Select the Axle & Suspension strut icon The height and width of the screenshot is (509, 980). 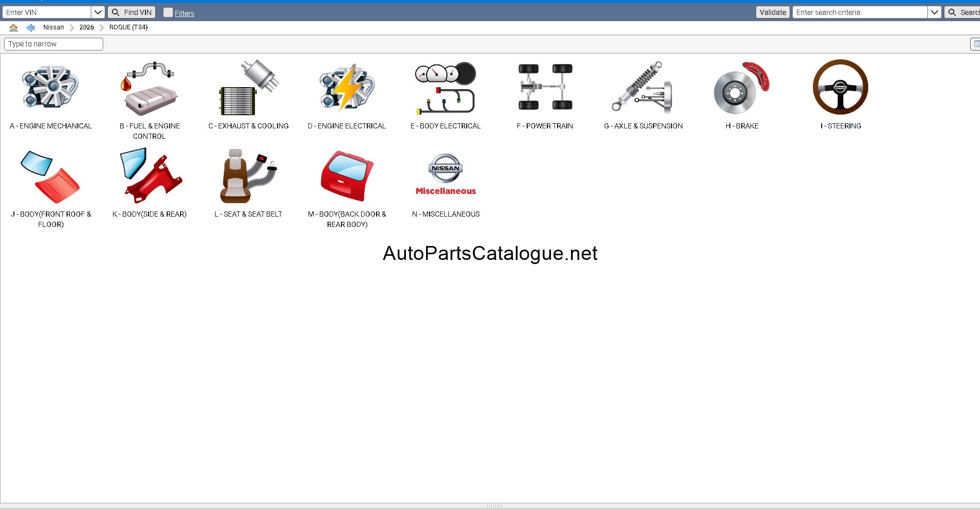pyautogui.click(x=643, y=87)
